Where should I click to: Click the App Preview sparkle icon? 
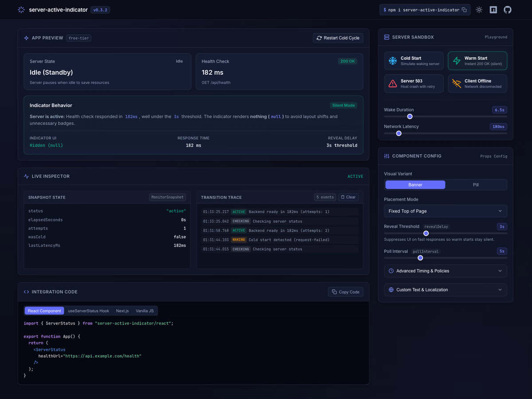[27, 38]
